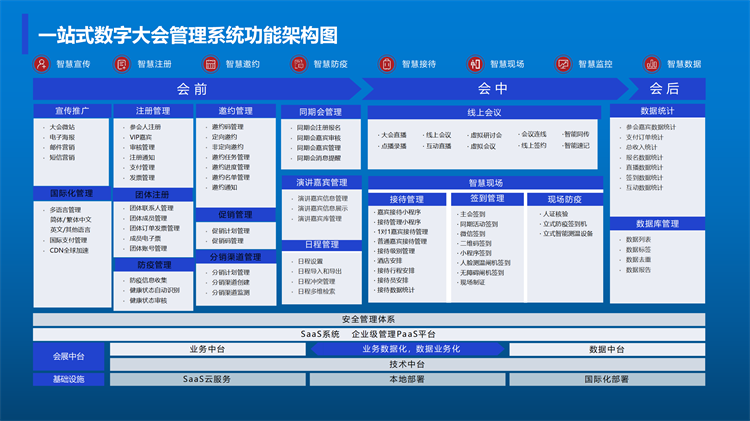Click the 本地部署 bar
Screen dimensions: 750x421
[x=408, y=379]
